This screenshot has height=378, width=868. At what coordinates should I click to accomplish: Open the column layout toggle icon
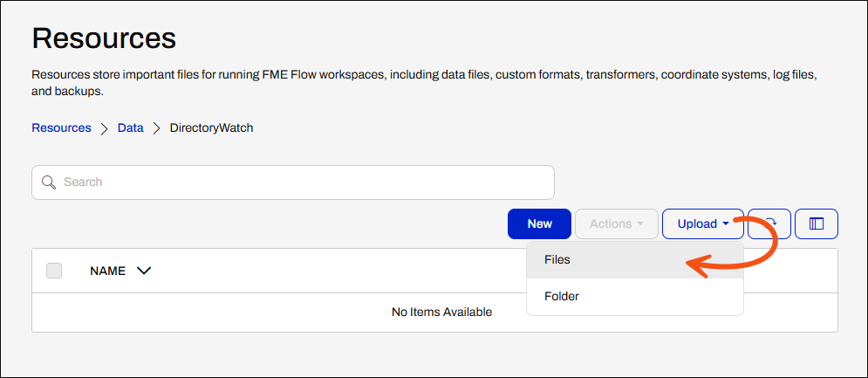tap(816, 223)
